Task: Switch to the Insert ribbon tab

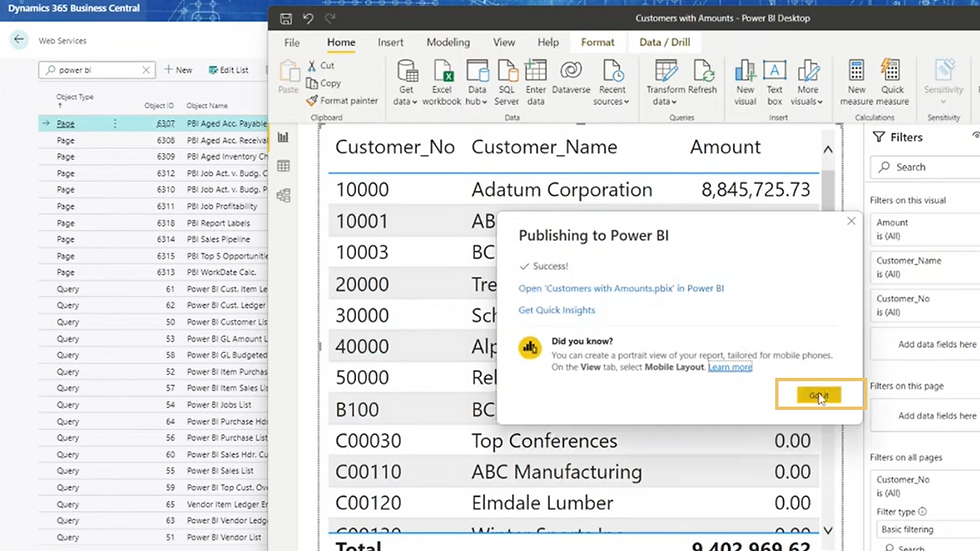Action: [x=391, y=42]
